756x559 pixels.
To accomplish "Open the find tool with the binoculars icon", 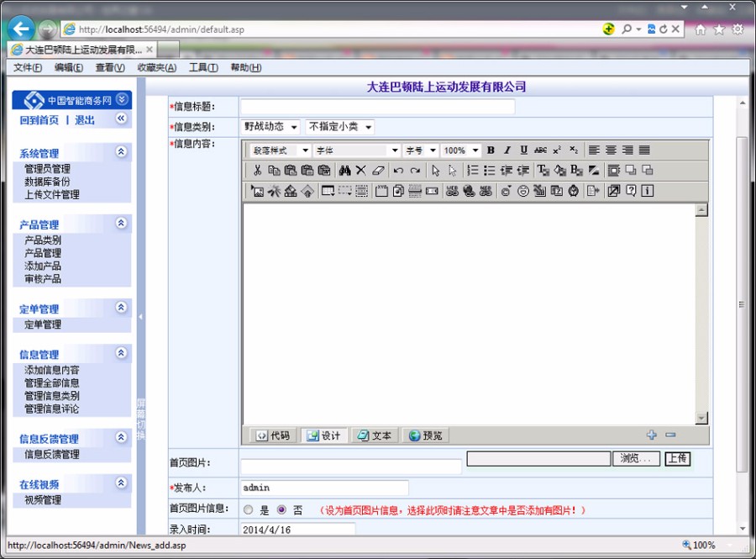I will (x=346, y=170).
